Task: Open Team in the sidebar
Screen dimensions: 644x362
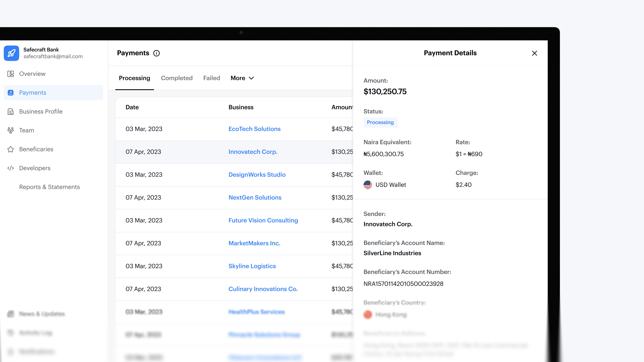Action: coord(54,130)
